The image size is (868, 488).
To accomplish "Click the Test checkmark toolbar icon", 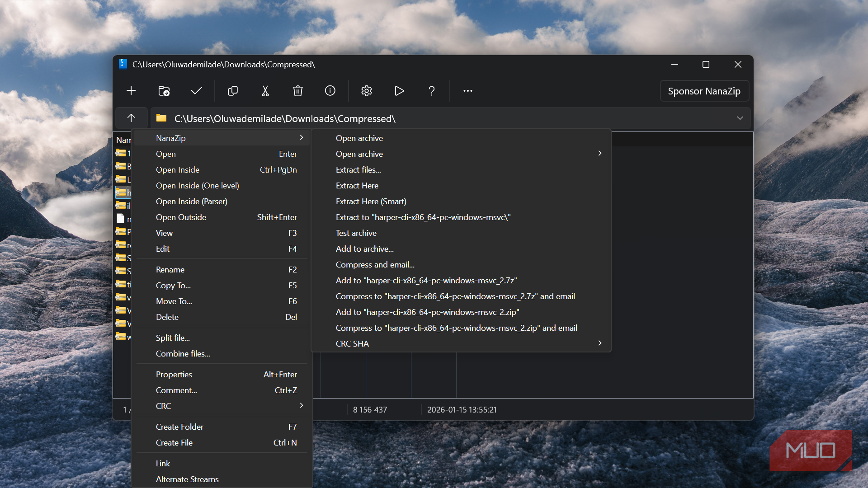I will 196,91.
